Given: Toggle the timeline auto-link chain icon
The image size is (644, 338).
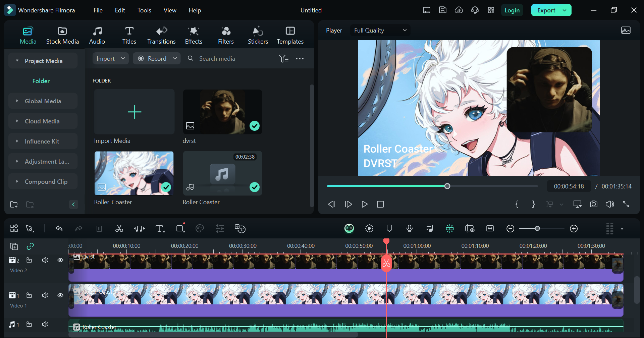Looking at the screenshot, I should coord(30,246).
